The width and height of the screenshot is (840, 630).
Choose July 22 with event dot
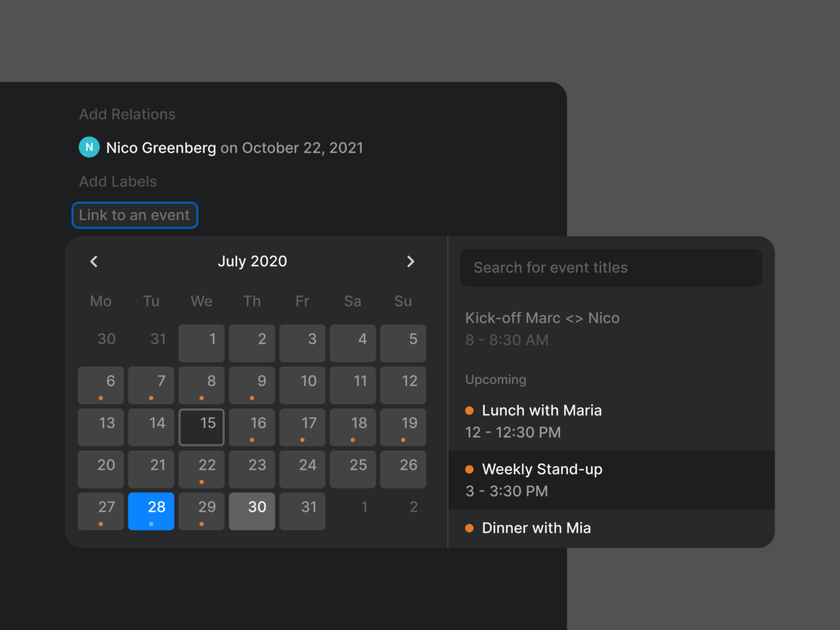(202, 469)
